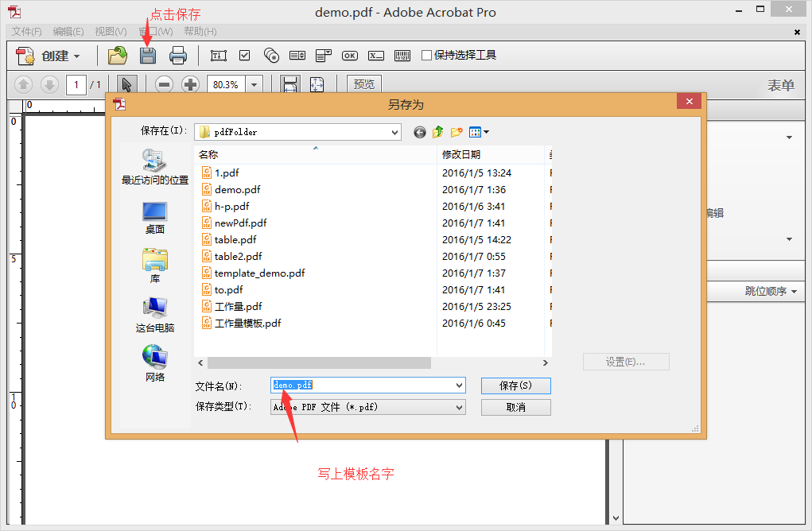Open the 表单 panel label
The height and width of the screenshot is (531, 812).
tap(780, 85)
